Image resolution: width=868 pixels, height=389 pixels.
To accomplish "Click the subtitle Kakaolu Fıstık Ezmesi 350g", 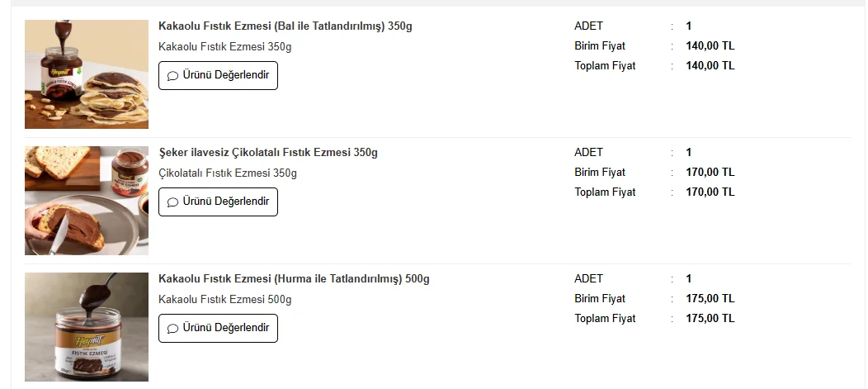I will tap(224, 47).
